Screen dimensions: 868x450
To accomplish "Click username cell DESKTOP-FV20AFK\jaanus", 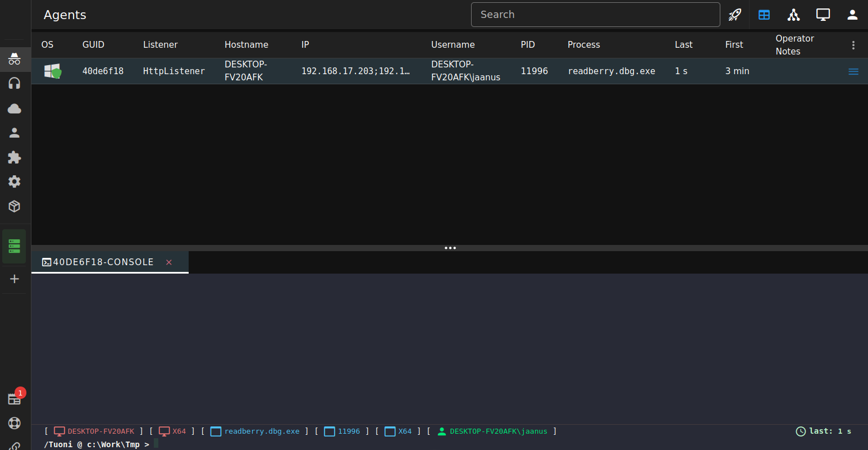I will pyautogui.click(x=465, y=71).
